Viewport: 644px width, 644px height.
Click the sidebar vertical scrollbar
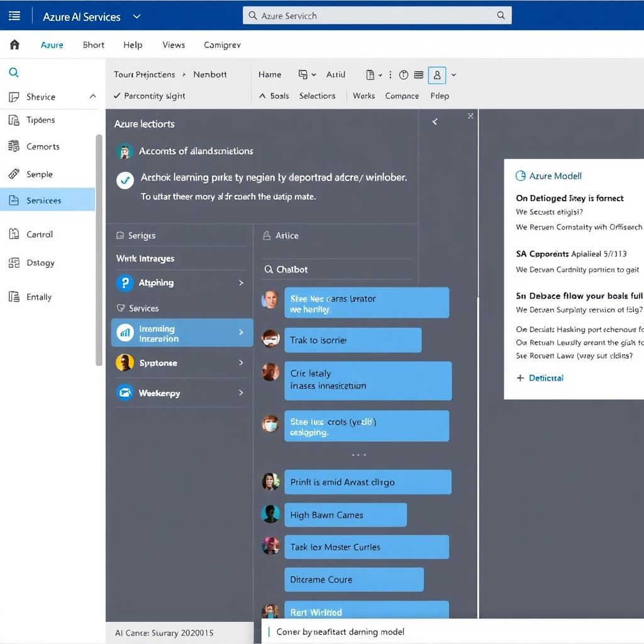click(x=99, y=250)
